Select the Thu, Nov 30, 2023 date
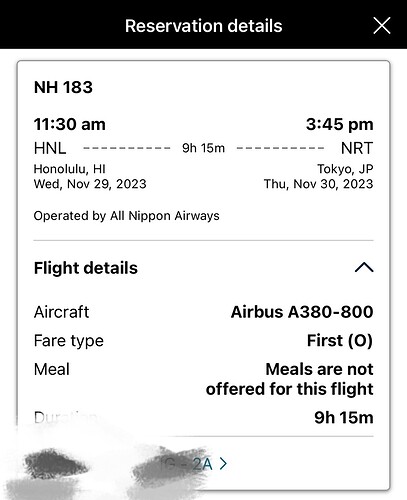The height and width of the screenshot is (500, 407). click(x=318, y=184)
